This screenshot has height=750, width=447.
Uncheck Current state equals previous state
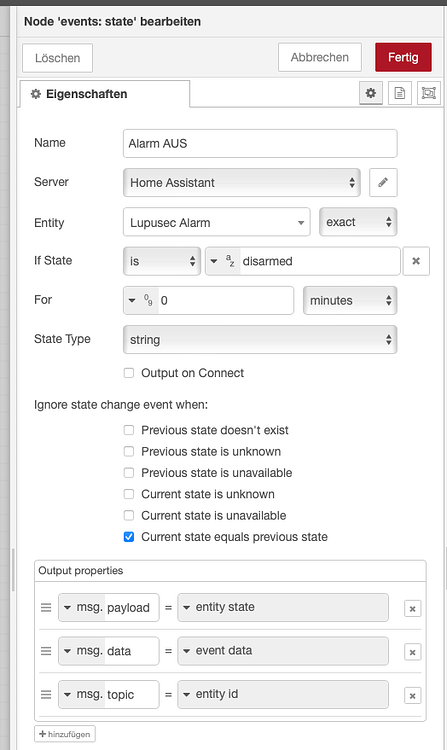[x=129, y=537]
